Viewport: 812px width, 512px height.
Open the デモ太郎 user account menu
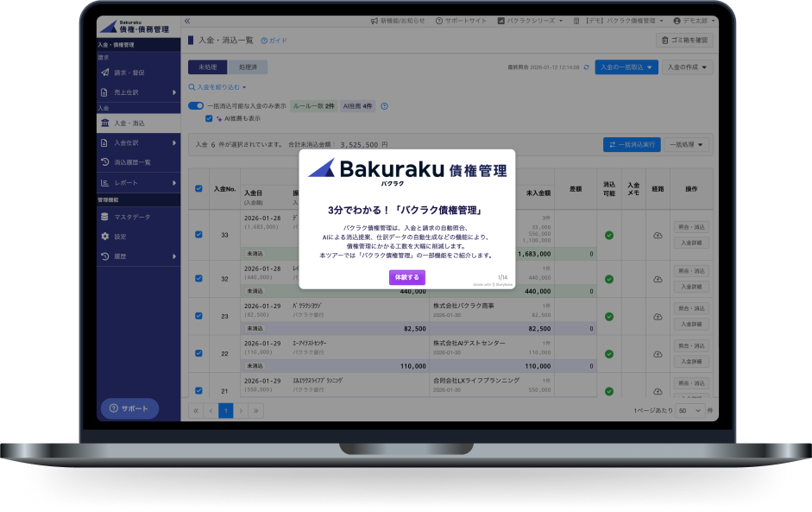click(x=695, y=21)
